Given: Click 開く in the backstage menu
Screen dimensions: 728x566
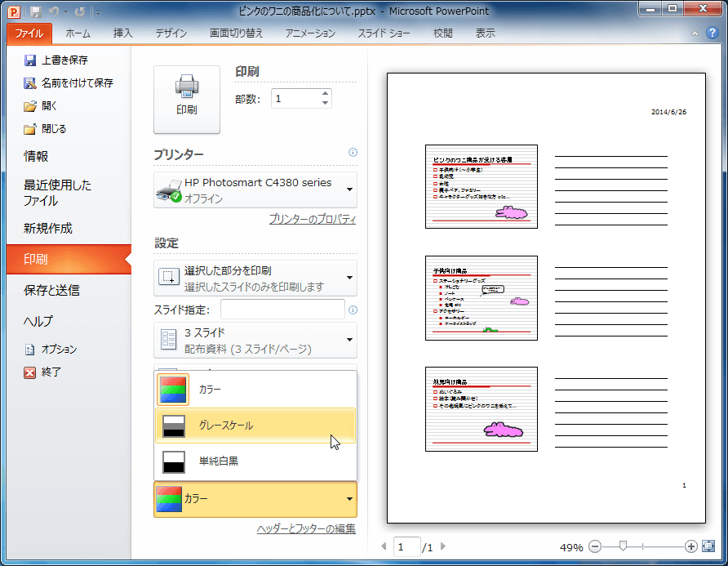Looking at the screenshot, I should click(40, 106).
